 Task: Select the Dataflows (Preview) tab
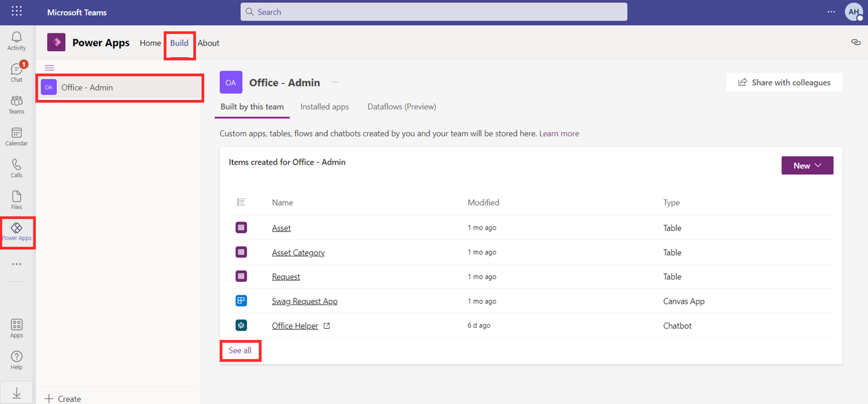coord(402,107)
